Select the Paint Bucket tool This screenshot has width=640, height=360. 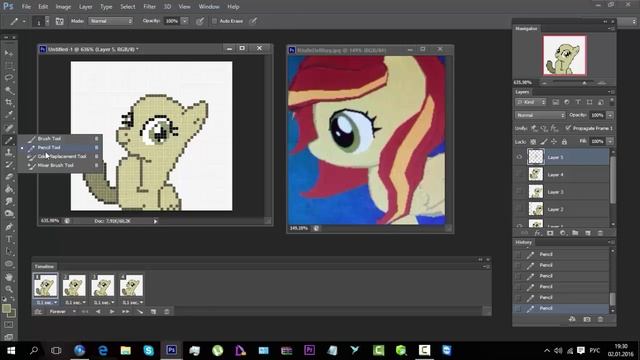pyautogui.click(x=9, y=189)
